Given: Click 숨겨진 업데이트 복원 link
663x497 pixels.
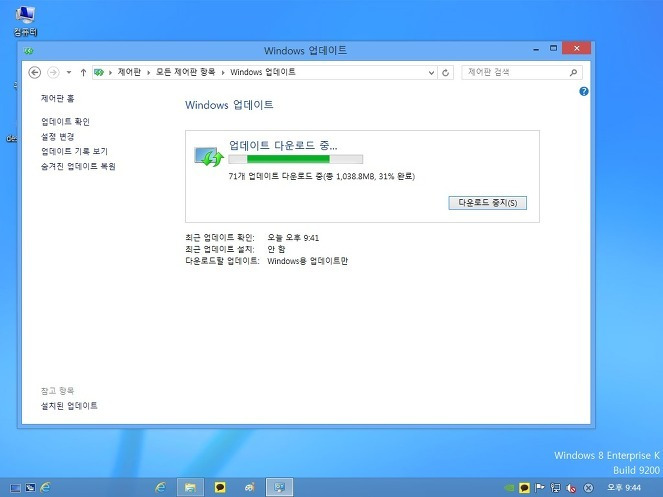Looking at the screenshot, I should [78, 166].
